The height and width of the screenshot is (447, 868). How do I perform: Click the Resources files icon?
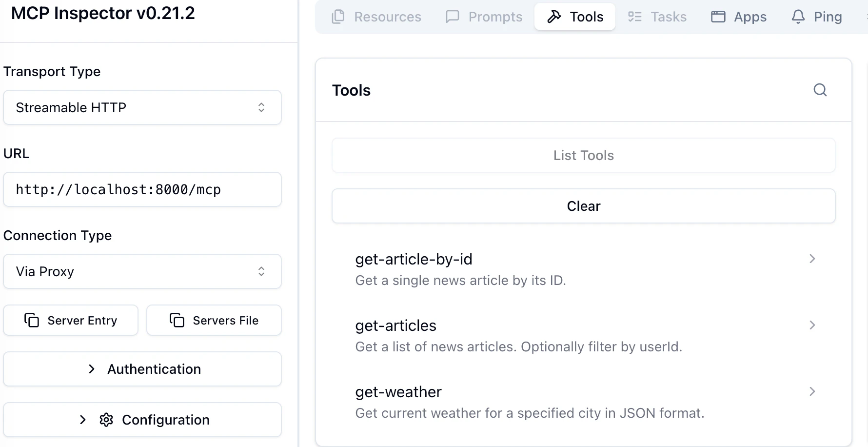click(338, 17)
